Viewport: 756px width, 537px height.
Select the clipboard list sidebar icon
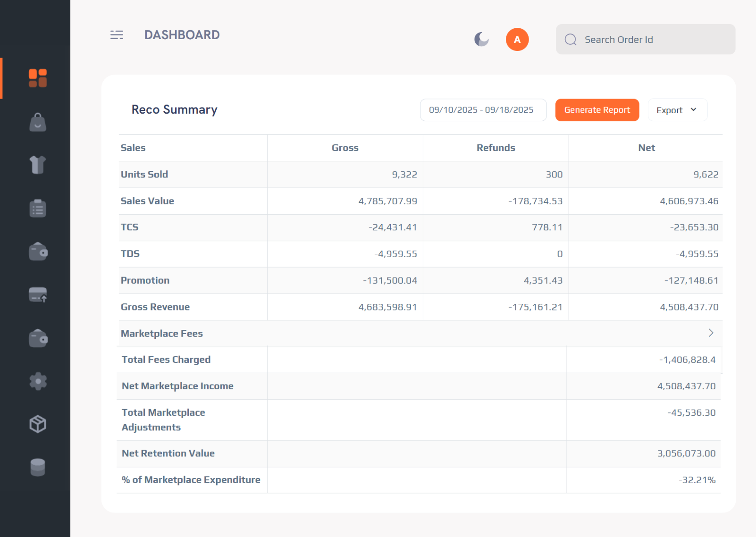pyautogui.click(x=38, y=208)
